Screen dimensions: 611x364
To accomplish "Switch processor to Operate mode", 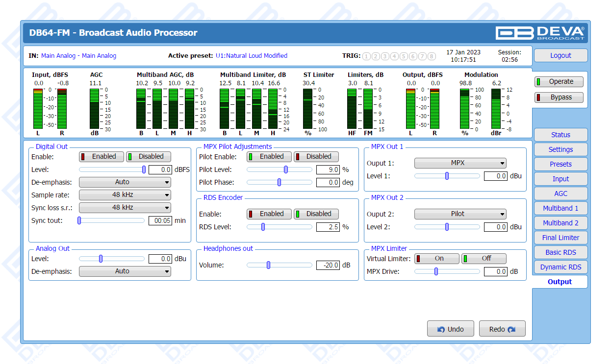I will (x=559, y=82).
